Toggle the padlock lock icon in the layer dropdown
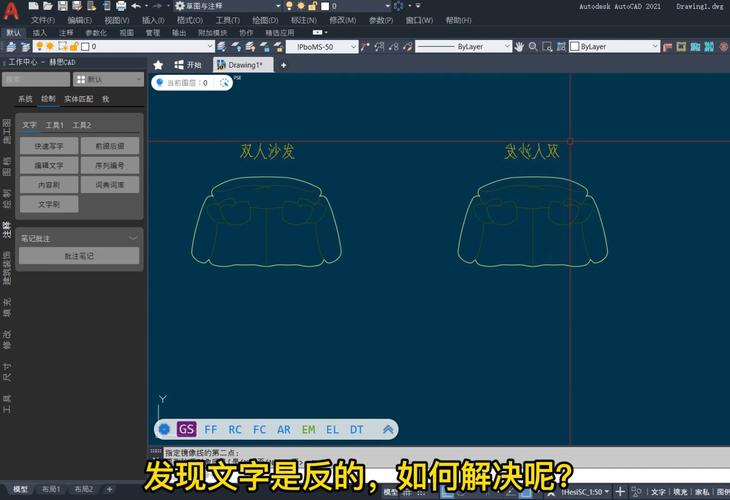Viewport: 730px width, 500px height. pyautogui.click(x=73, y=46)
